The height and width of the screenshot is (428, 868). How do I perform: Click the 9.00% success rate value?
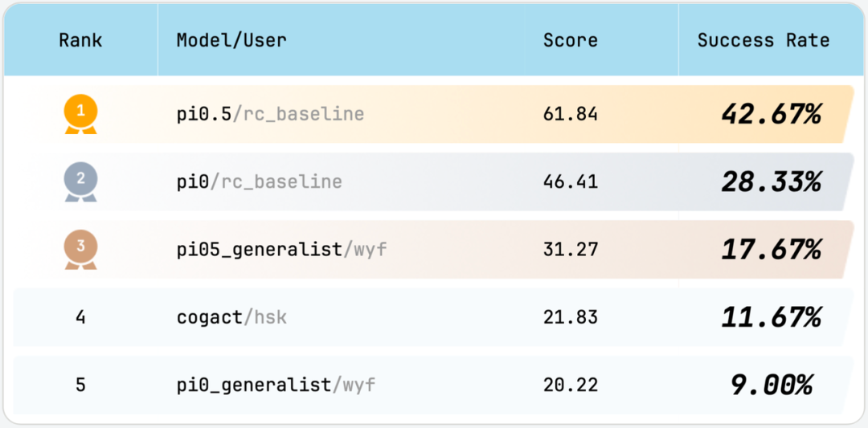pos(771,385)
